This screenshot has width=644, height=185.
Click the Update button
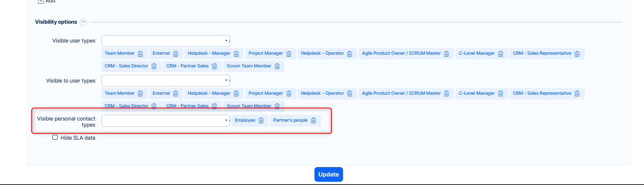click(x=328, y=174)
